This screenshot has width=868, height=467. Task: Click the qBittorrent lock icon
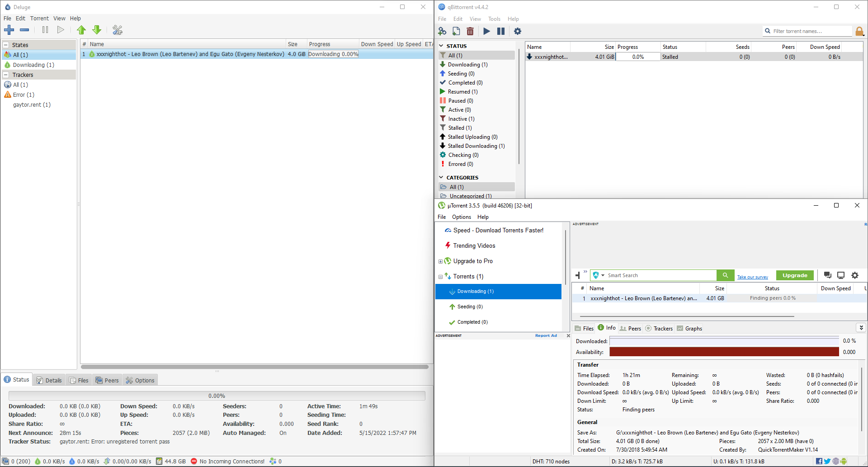[859, 31]
